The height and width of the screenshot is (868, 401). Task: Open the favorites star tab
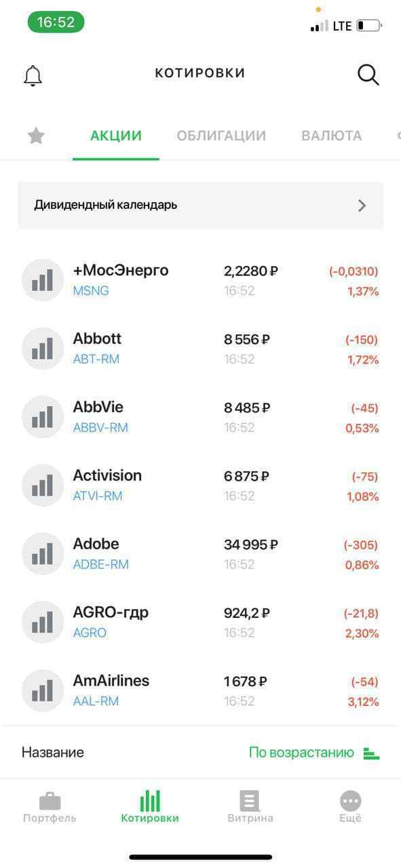point(36,136)
